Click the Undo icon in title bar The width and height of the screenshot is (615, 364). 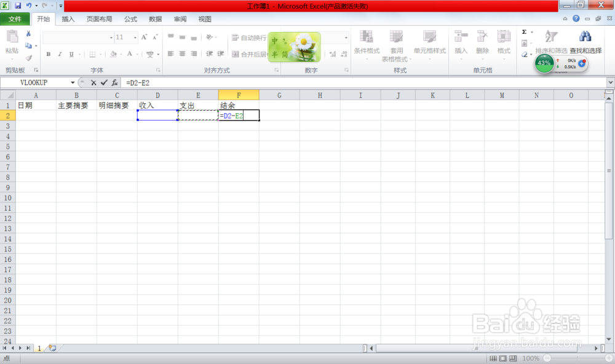[x=29, y=6]
